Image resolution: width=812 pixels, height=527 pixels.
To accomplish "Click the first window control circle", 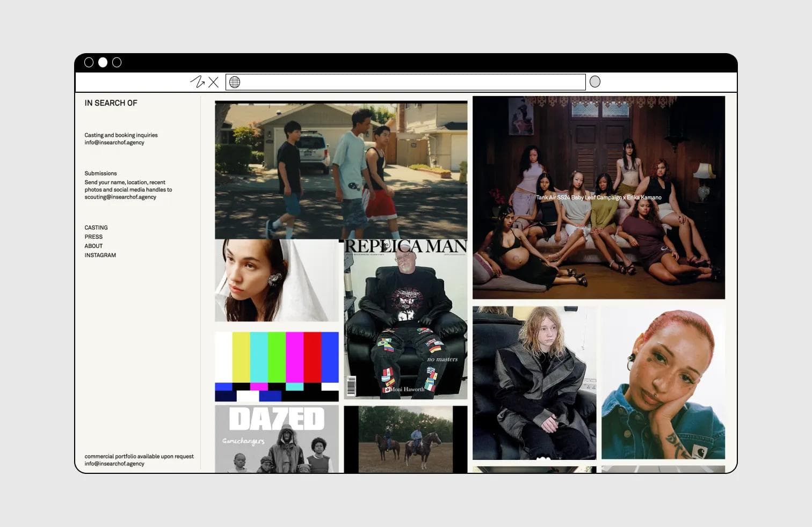I will click(89, 62).
